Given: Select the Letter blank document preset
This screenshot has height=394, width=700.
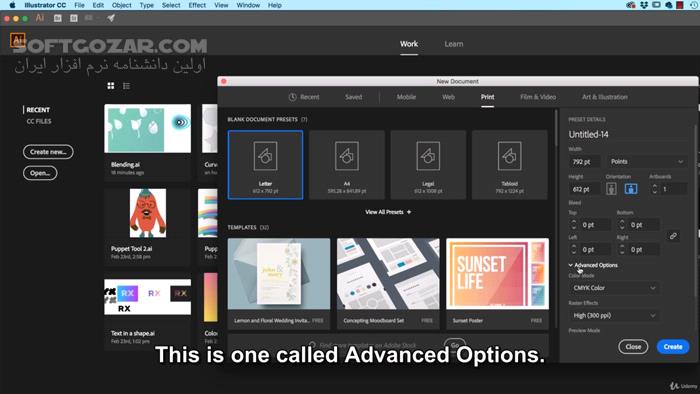Looking at the screenshot, I should tap(265, 165).
